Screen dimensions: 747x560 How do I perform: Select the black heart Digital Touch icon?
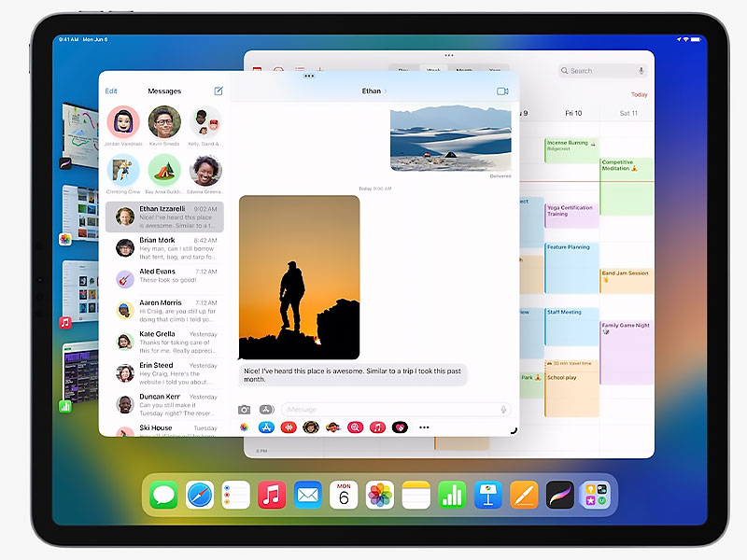400,427
